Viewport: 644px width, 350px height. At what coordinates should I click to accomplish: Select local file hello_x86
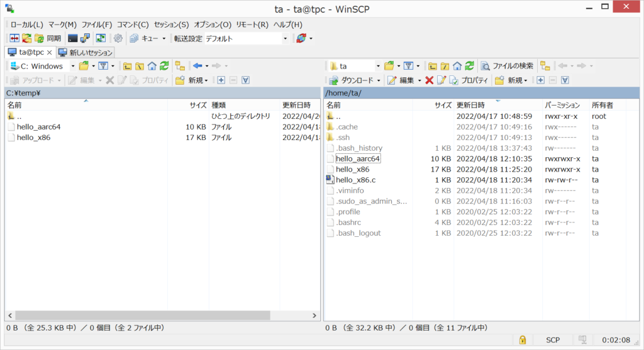tap(34, 138)
